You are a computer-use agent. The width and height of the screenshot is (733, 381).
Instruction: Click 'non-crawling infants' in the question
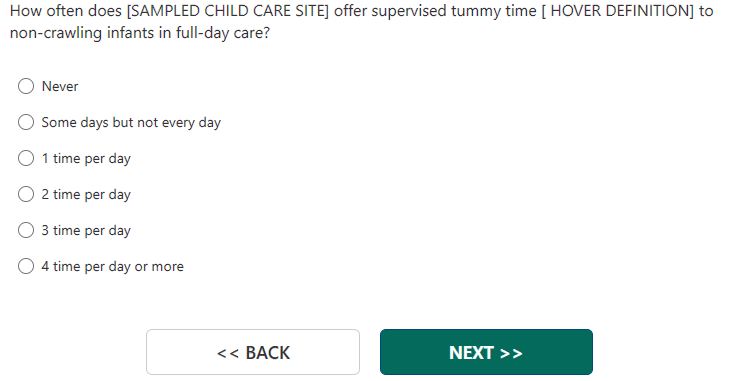point(84,33)
